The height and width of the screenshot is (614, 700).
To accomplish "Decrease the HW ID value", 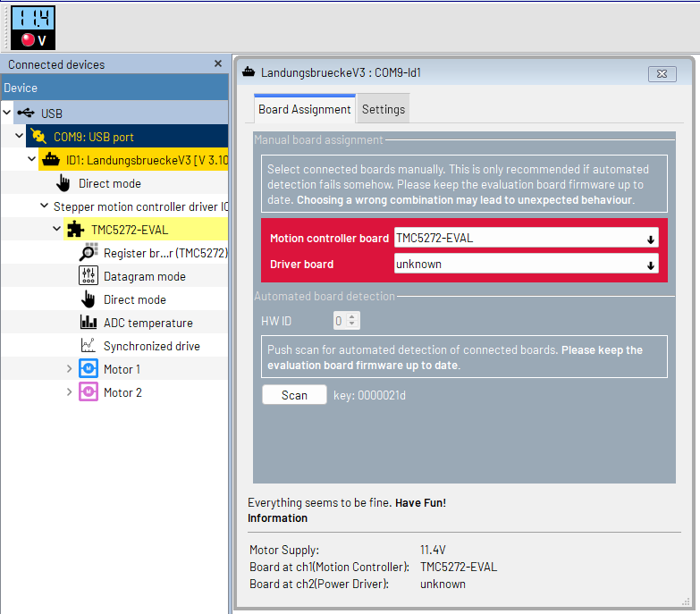I will pos(352,324).
